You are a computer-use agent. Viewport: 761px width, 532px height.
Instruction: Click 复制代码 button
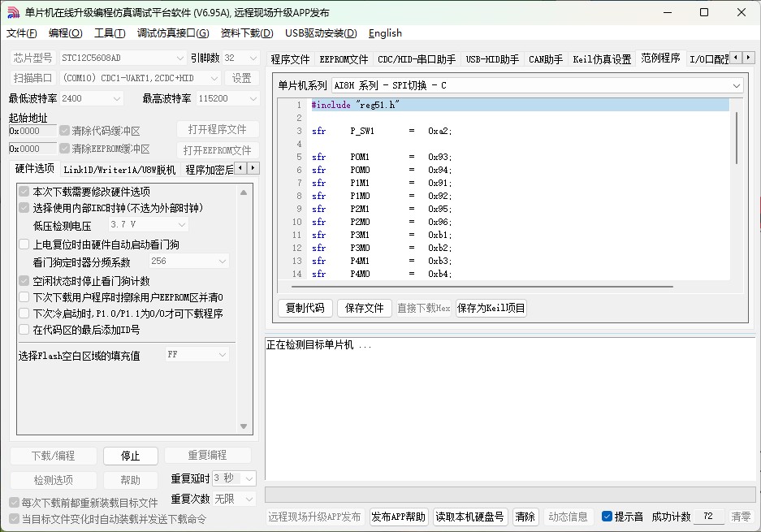pos(305,308)
